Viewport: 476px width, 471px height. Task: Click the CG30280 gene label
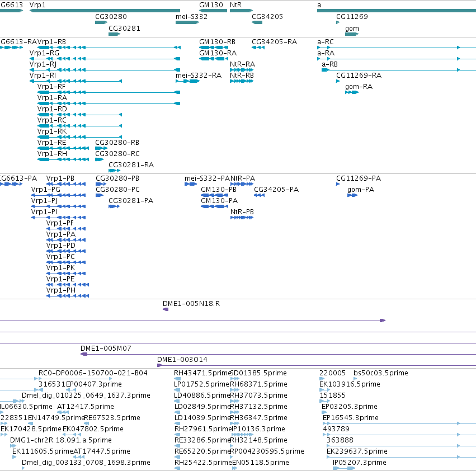coord(111,17)
